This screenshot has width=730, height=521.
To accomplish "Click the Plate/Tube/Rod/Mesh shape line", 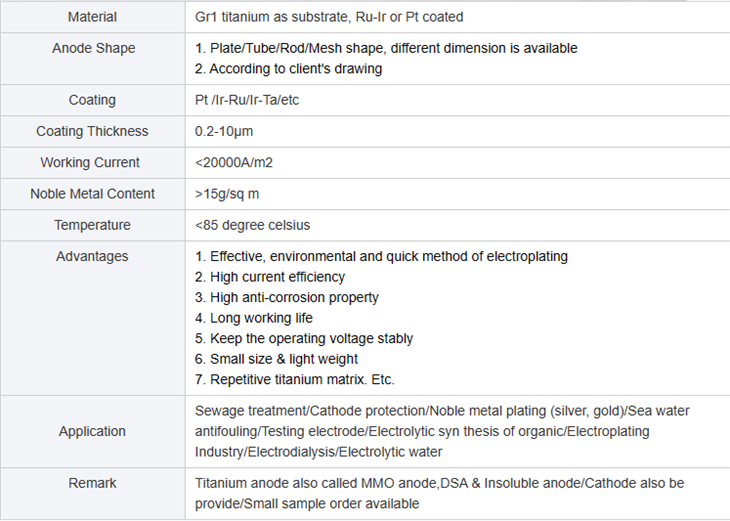I will (386, 48).
